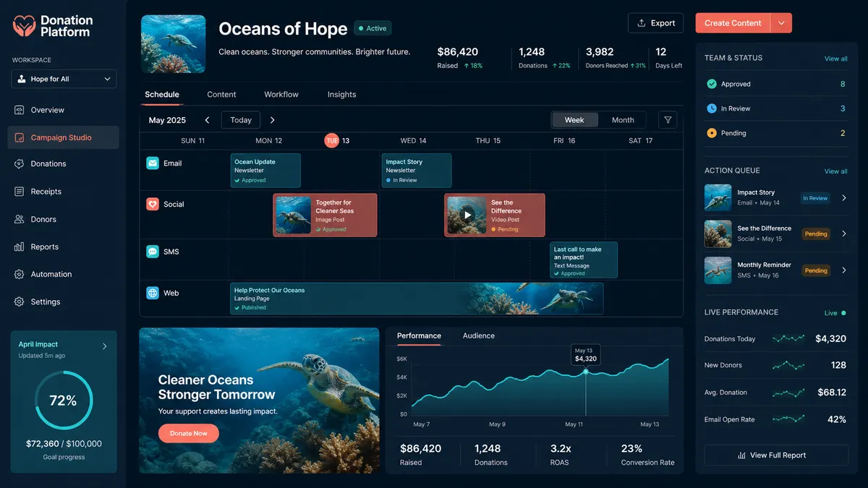Open the Last call SMS text message event
Screen dimensions: 868x488
(584, 260)
